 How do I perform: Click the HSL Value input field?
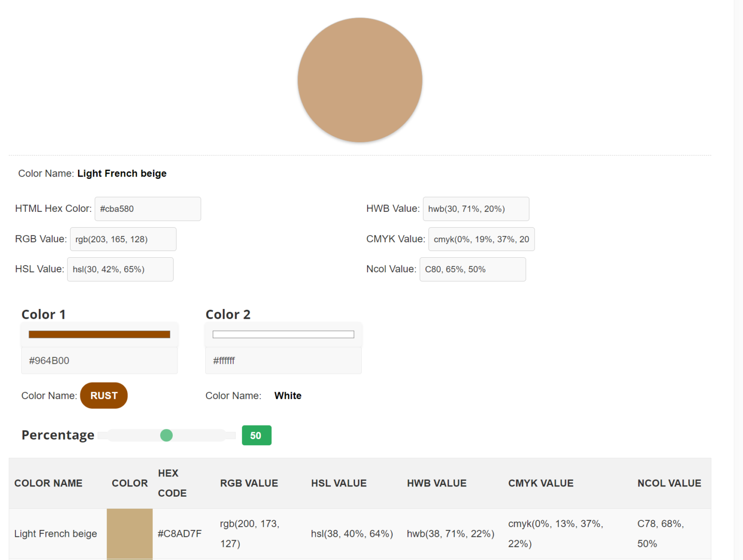coord(120,269)
